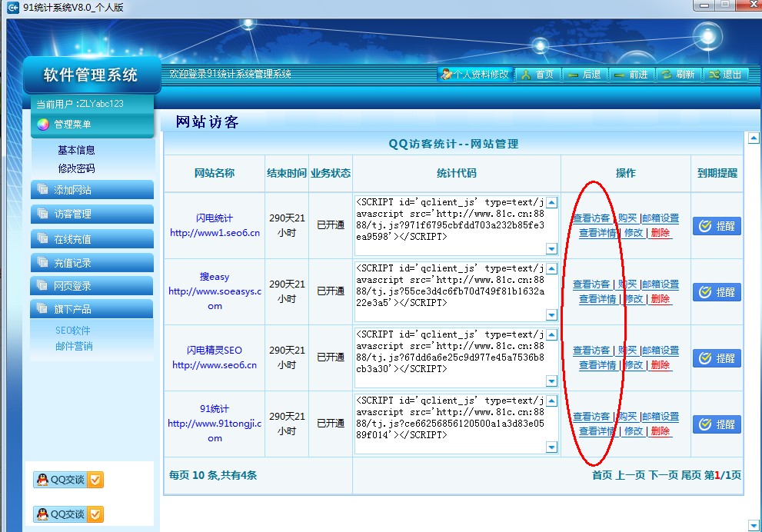This screenshot has height=532, width=762.
Task: Click the 前进 forward button
Action: click(x=631, y=75)
